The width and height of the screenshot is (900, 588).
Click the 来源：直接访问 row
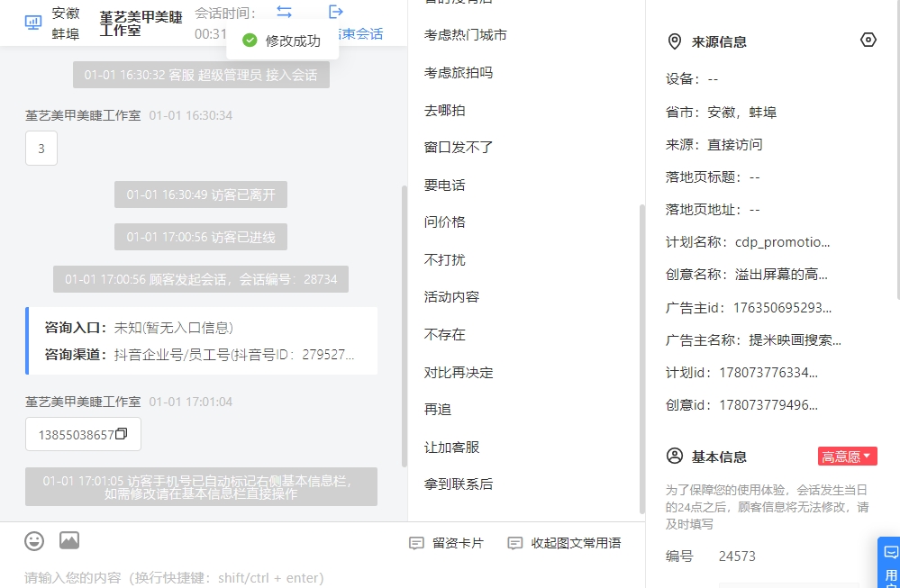(x=714, y=145)
